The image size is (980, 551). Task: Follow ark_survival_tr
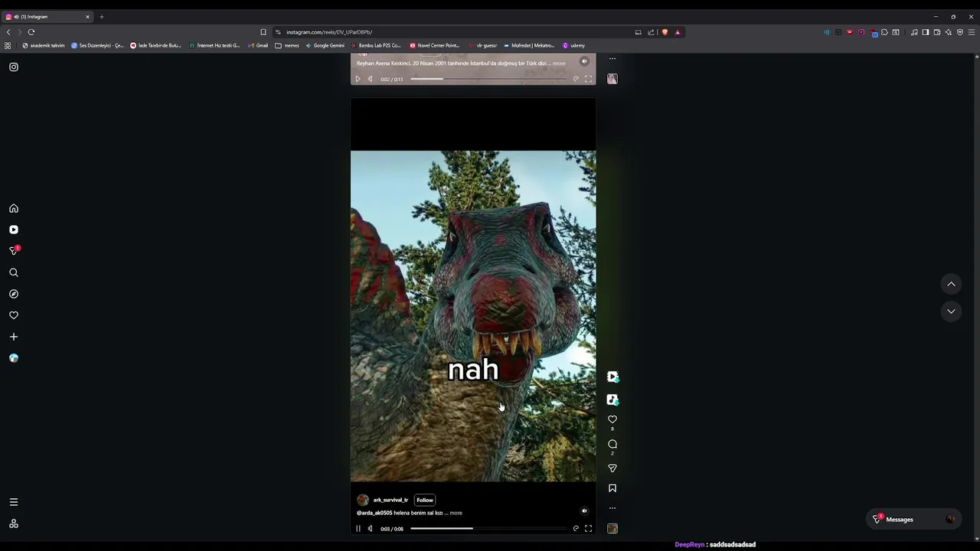[x=425, y=500]
